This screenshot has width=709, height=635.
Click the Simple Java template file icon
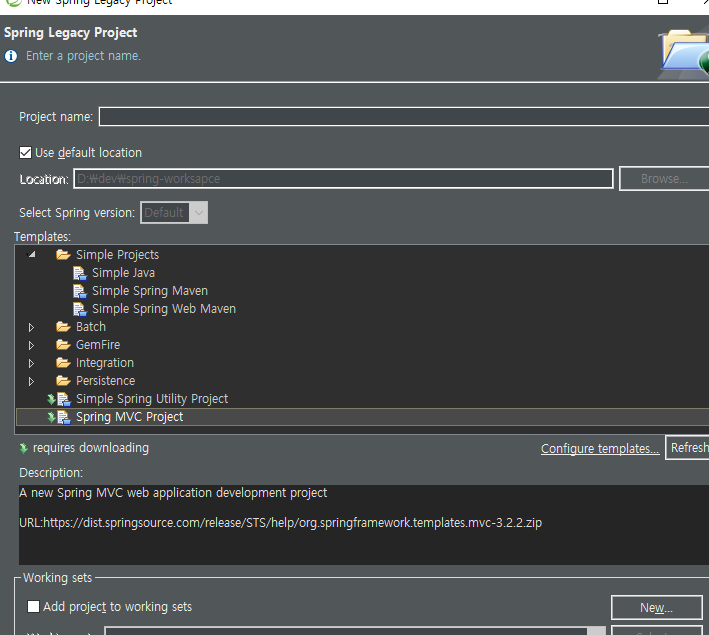[x=80, y=273]
